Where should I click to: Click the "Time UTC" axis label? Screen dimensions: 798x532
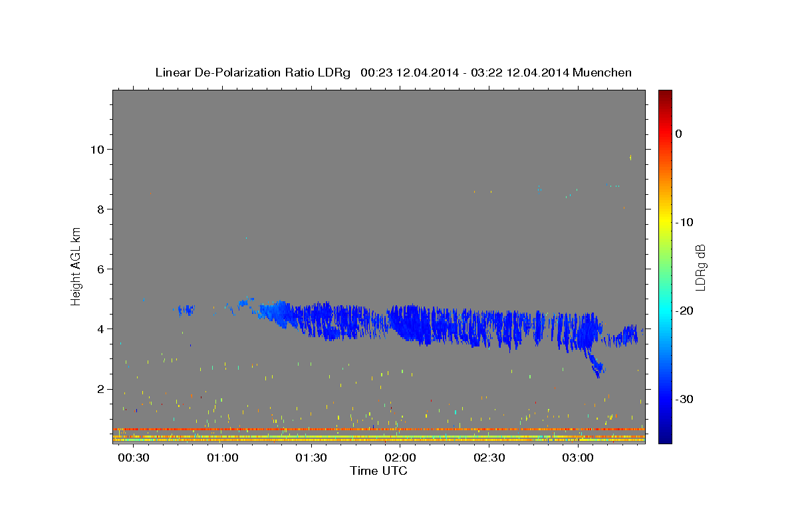click(x=378, y=471)
